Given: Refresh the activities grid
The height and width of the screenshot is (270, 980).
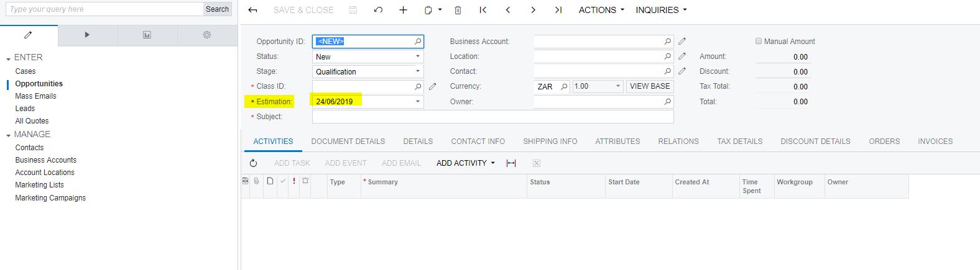Looking at the screenshot, I should pos(253,163).
